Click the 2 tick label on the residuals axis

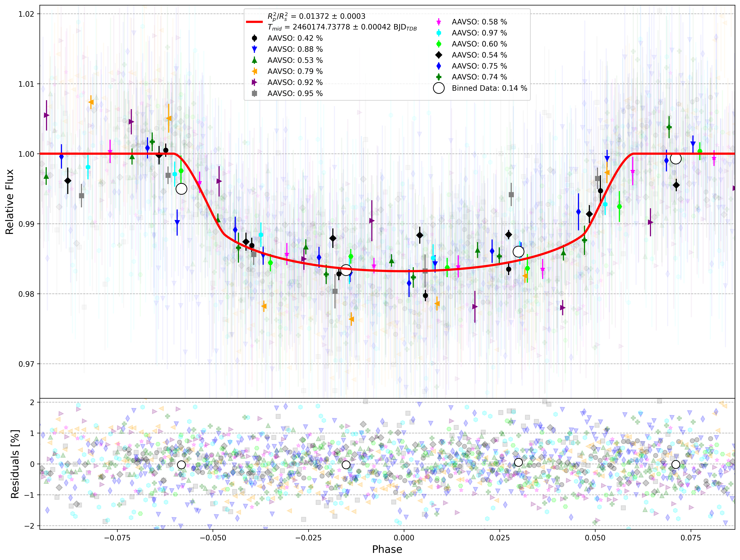(32, 402)
